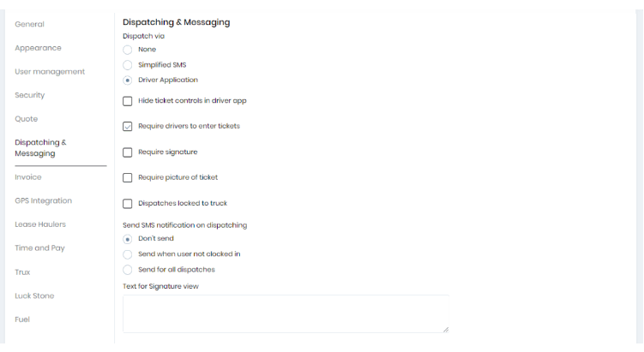Open User management settings
The height and width of the screenshot is (352, 644).
pyautogui.click(x=50, y=72)
